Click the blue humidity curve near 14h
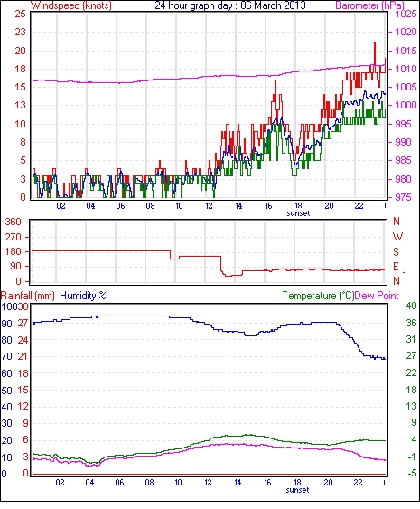This screenshot has height=509, width=420. (238, 332)
